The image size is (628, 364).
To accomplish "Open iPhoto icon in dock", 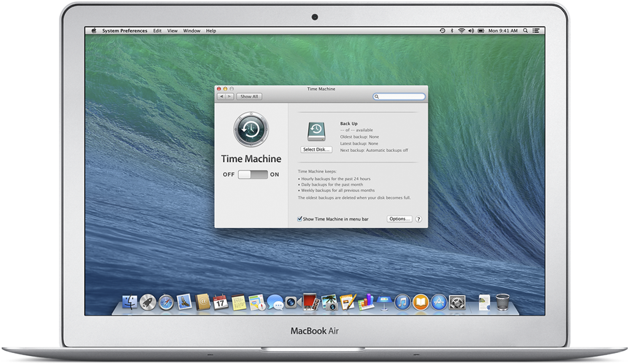I will (330, 303).
